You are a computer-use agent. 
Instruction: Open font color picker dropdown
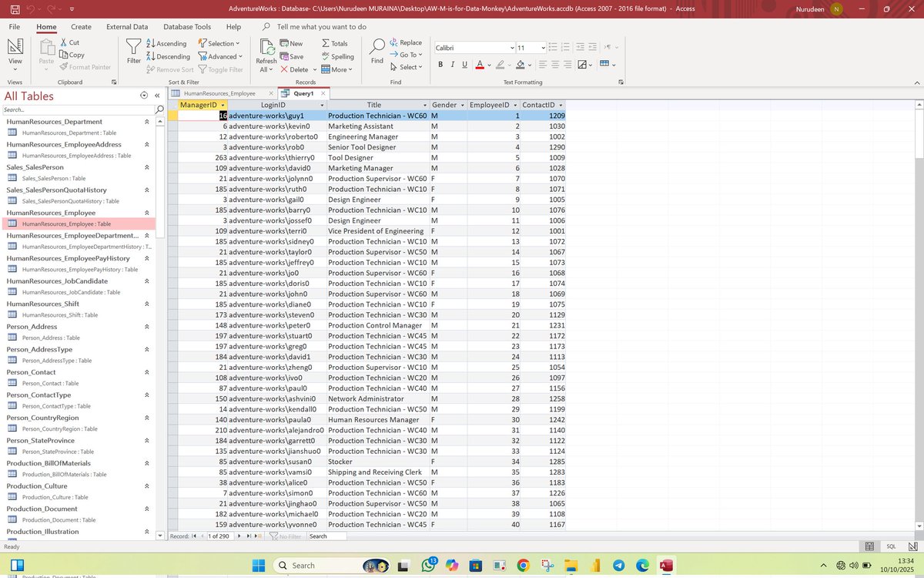tap(488, 65)
